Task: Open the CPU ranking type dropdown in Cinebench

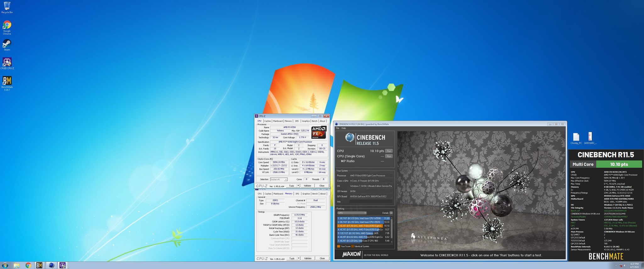Action: 352,213
